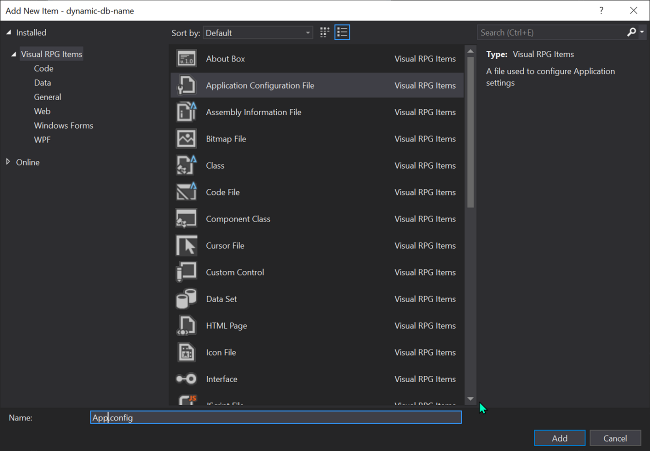Click the Assembly Information File icon

point(186,112)
